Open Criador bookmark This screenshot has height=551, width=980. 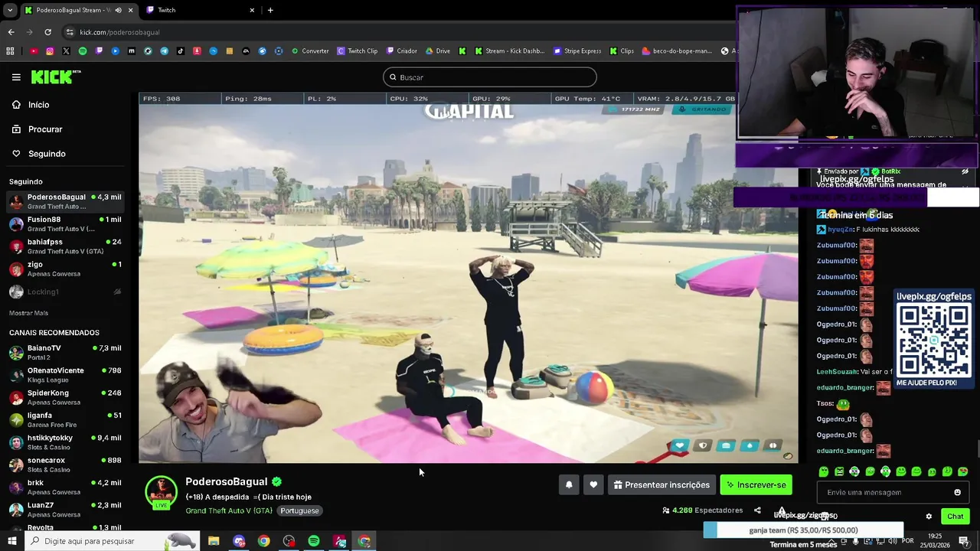[x=402, y=51]
